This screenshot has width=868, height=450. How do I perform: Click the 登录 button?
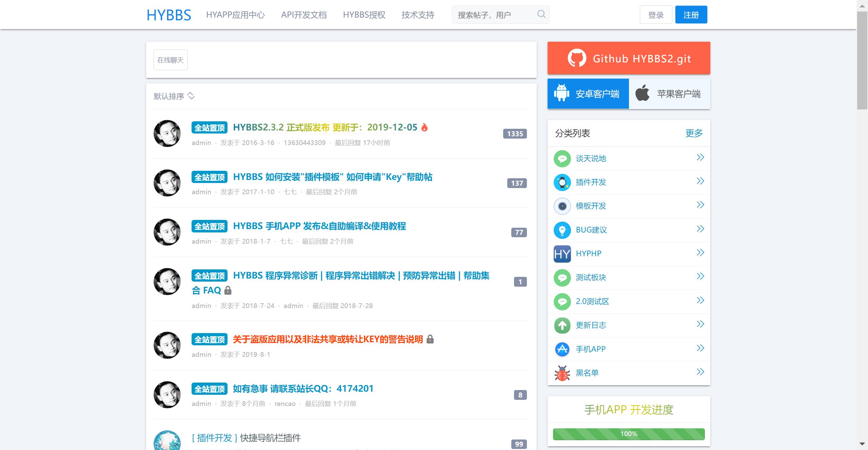656,15
